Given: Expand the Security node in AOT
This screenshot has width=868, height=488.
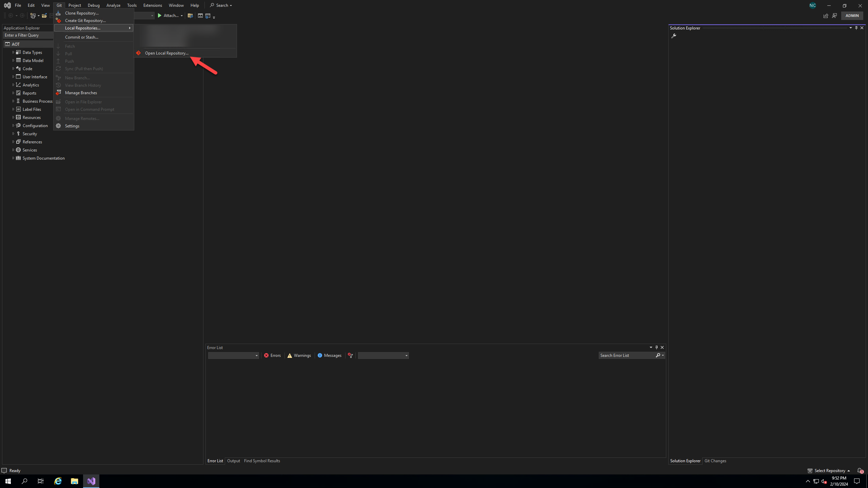Looking at the screenshot, I should pyautogui.click(x=13, y=134).
